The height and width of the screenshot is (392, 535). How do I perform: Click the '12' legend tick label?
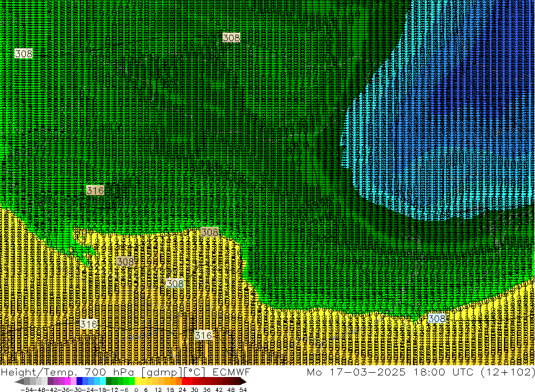click(x=158, y=390)
